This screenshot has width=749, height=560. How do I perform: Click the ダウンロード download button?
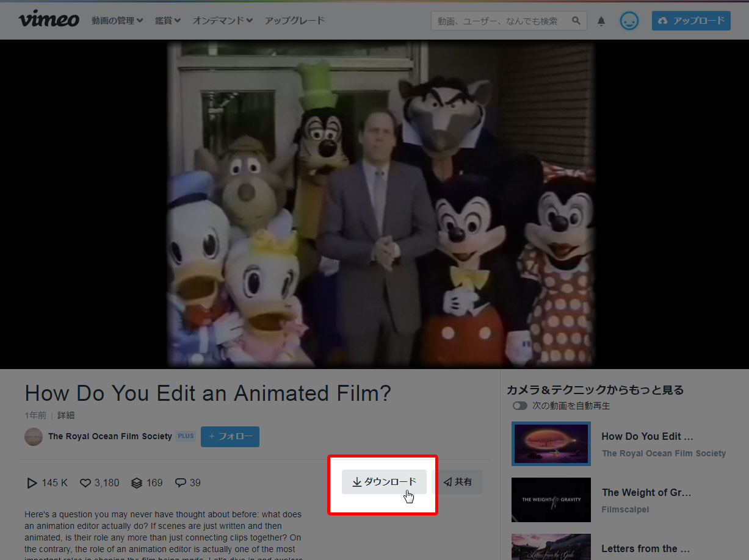384,482
